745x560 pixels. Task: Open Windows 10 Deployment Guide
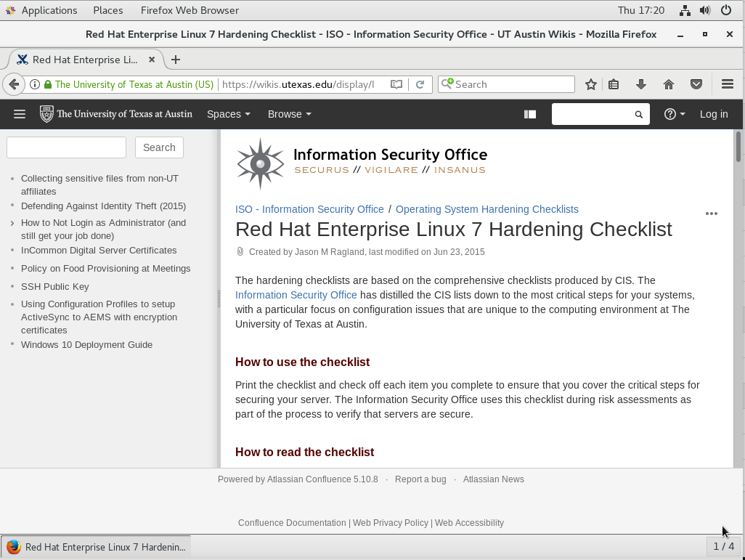[x=86, y=345]
